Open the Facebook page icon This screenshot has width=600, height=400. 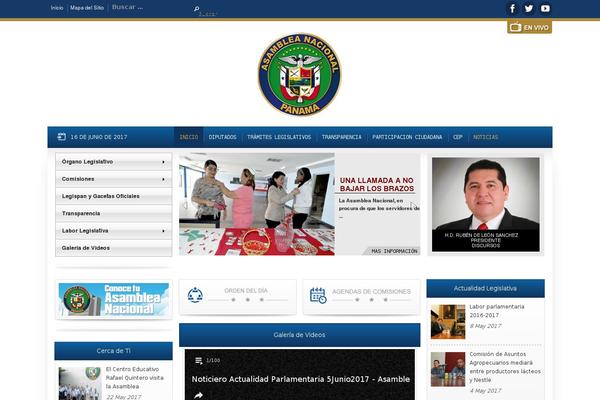[x=513, y=8]
